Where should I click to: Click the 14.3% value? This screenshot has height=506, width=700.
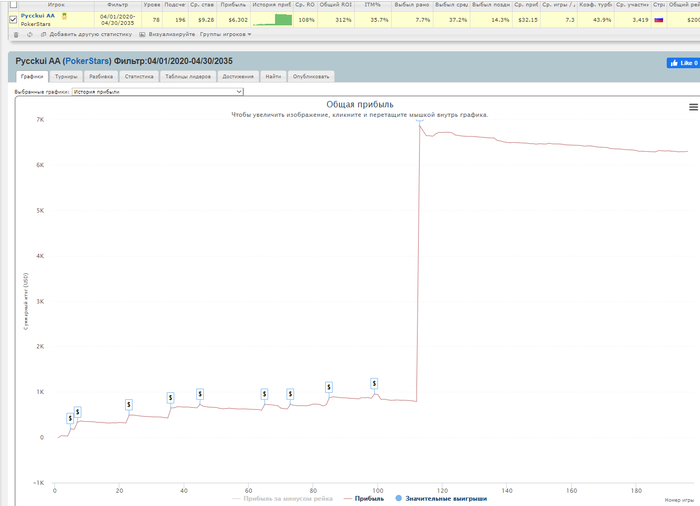point(500,20)
